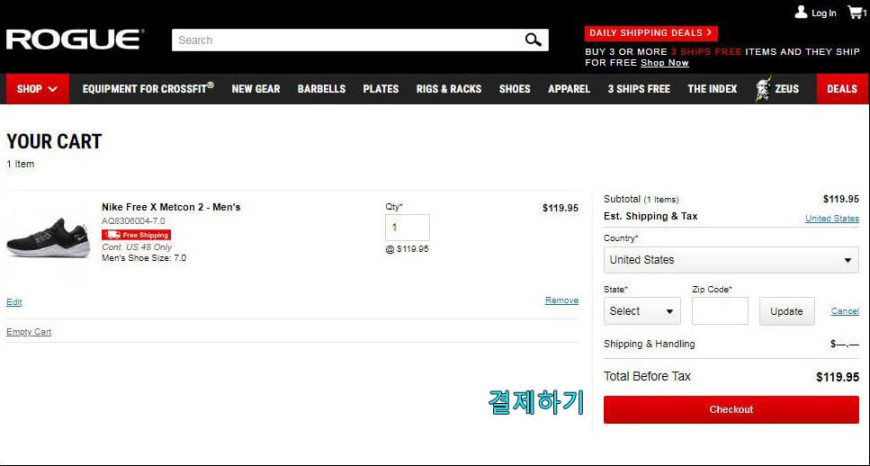870x466 pixels.
Task: Click the Empty Cart link
Action: click(x=29, y=332)
